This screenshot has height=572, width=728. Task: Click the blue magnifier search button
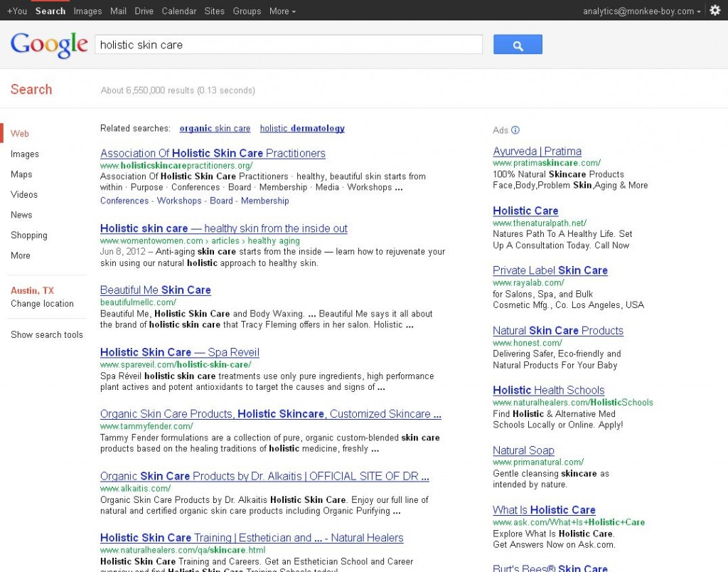click(518, 45)
